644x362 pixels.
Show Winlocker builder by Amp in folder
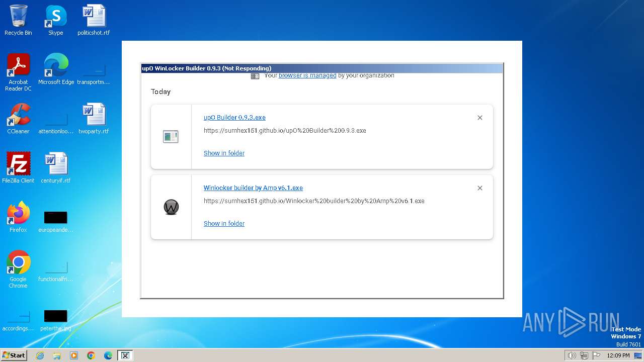pos(224,223)
